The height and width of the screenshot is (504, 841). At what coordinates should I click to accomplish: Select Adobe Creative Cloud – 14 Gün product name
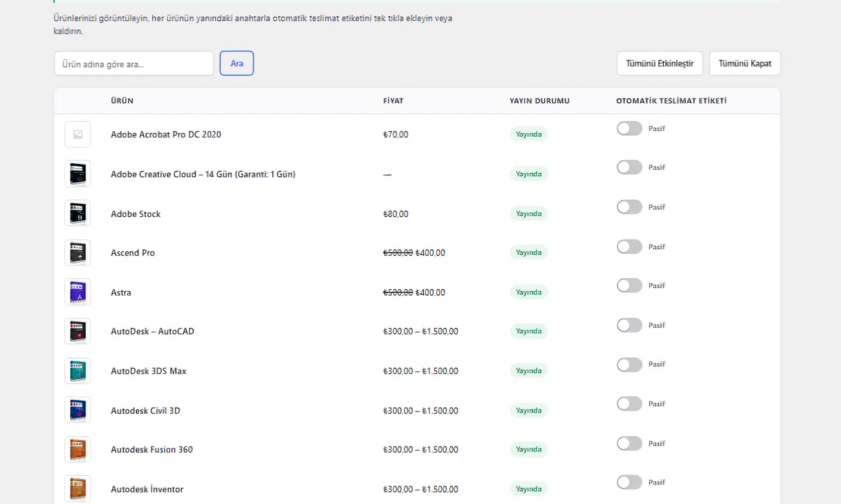click(x=203, y=174)
